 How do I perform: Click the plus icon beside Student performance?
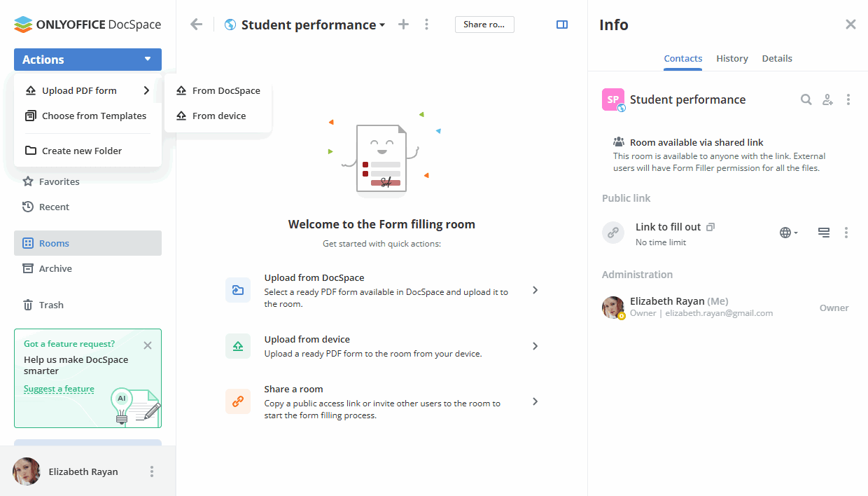(403, 25)
